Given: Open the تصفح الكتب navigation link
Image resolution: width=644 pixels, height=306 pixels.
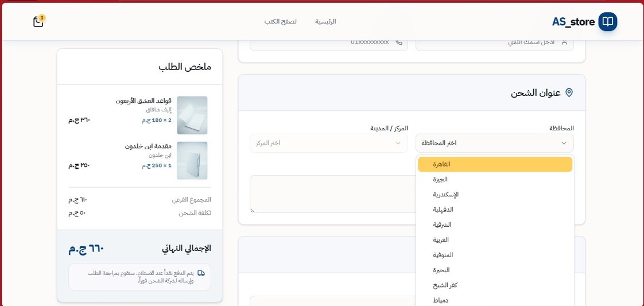Looking at the screenshot, I should [281, 21].
